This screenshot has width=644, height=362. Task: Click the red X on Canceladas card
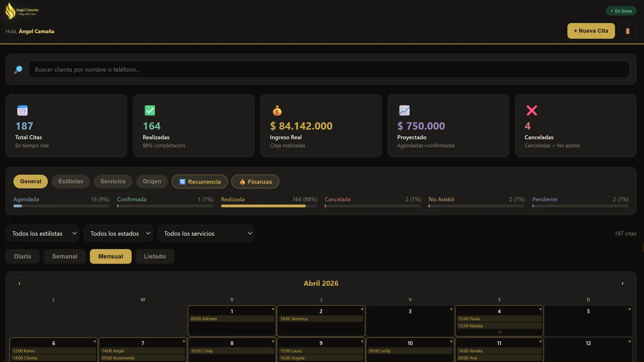[532, 110]
